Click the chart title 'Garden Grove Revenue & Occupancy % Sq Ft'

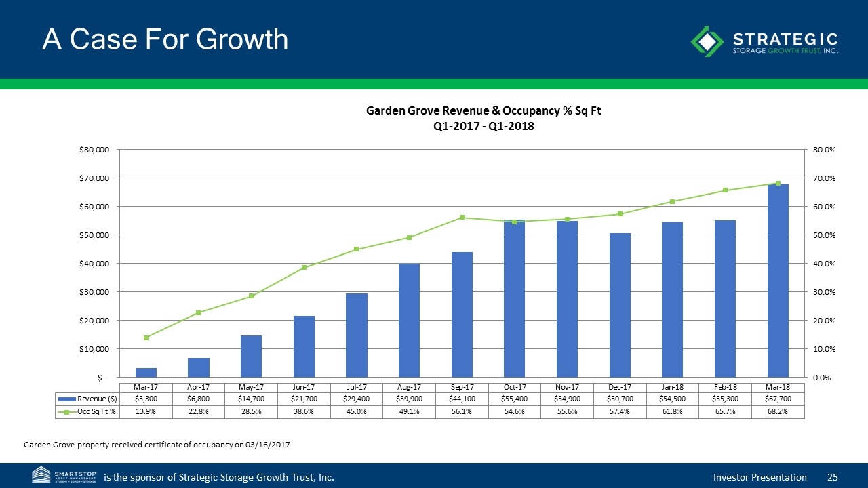click(x=484, y=111)
